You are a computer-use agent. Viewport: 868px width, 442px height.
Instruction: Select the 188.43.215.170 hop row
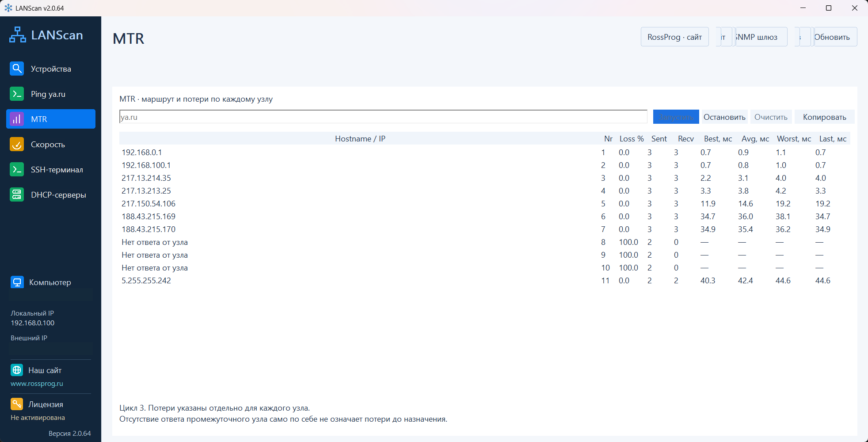pos(484,229)
